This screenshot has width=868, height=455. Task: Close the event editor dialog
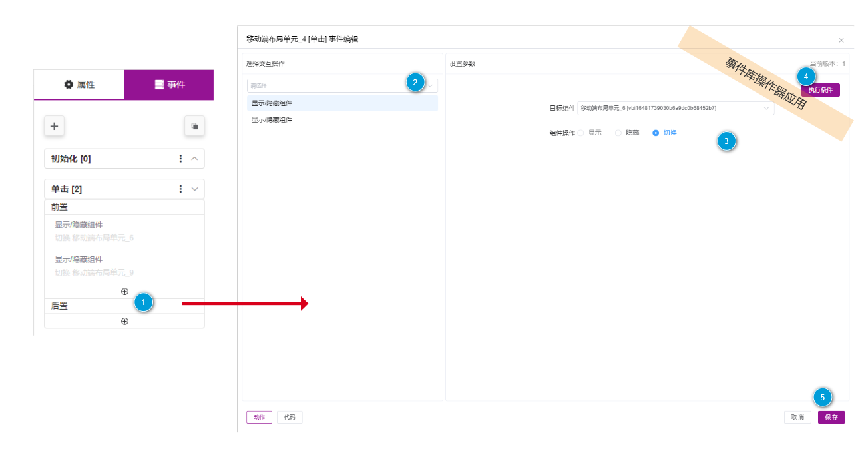pyautogui.click(x=841, y=40)
